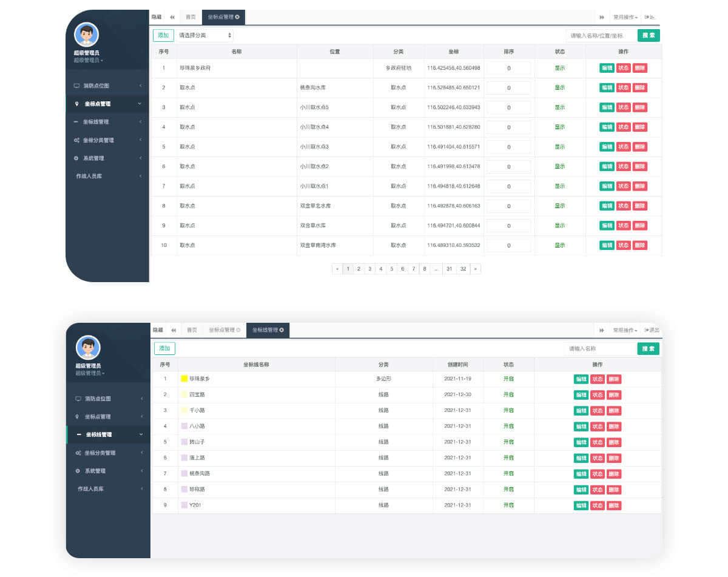Click the monitor icon beside 消防点位图 in the upper window

(x=76, y=86)
